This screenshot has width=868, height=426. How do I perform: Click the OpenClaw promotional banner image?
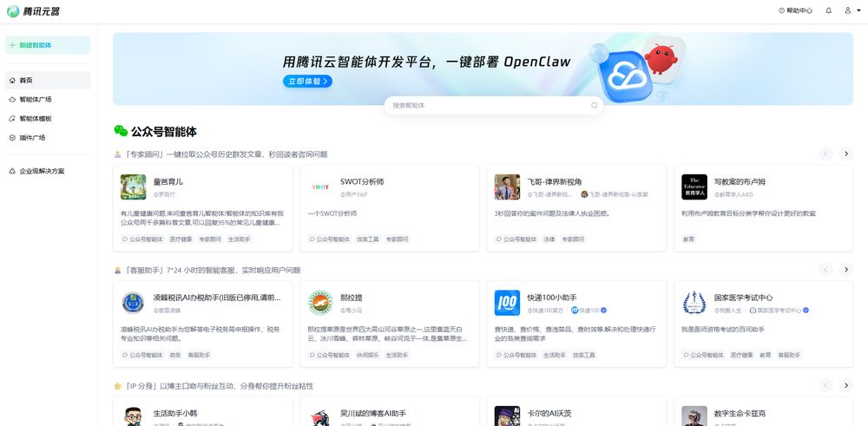(483, 69)
